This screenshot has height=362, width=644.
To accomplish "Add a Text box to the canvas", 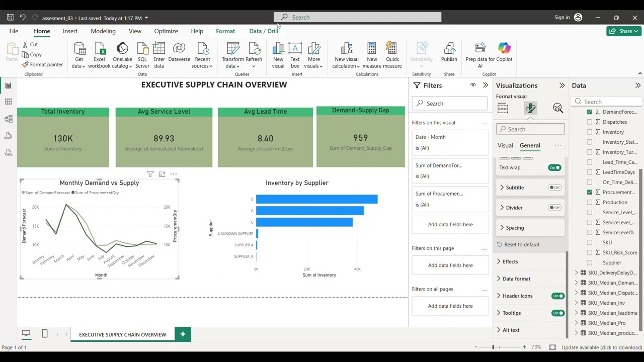I will (x=295, y=55).
